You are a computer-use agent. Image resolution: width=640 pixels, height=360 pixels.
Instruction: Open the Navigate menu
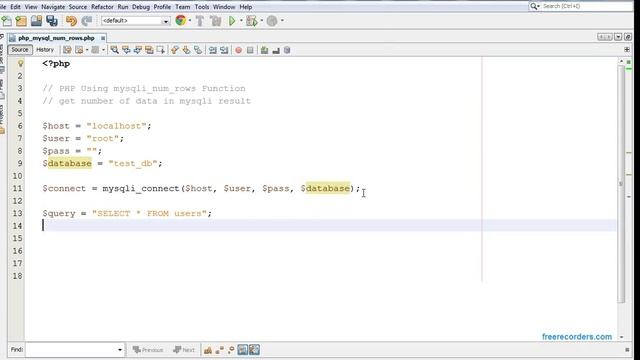(x=53, y=7)
